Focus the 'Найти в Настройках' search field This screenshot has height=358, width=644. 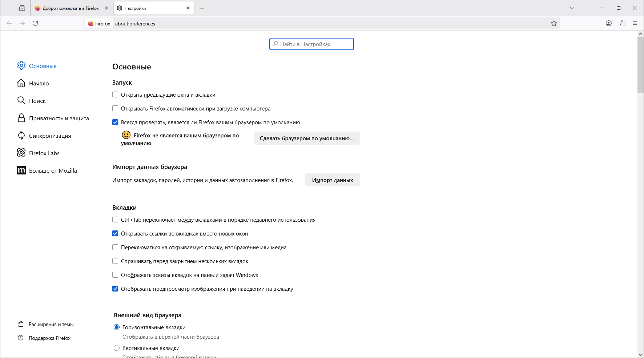click(311, 44)
